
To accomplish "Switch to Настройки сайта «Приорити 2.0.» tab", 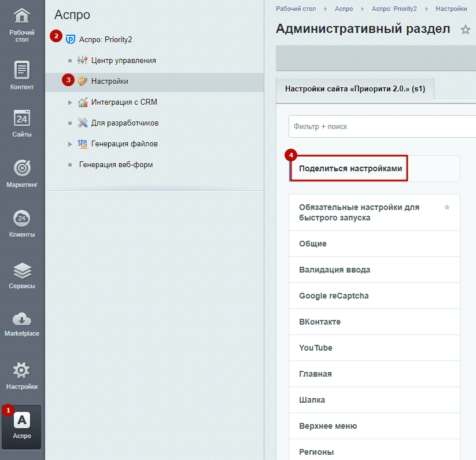I will point(355,89).
